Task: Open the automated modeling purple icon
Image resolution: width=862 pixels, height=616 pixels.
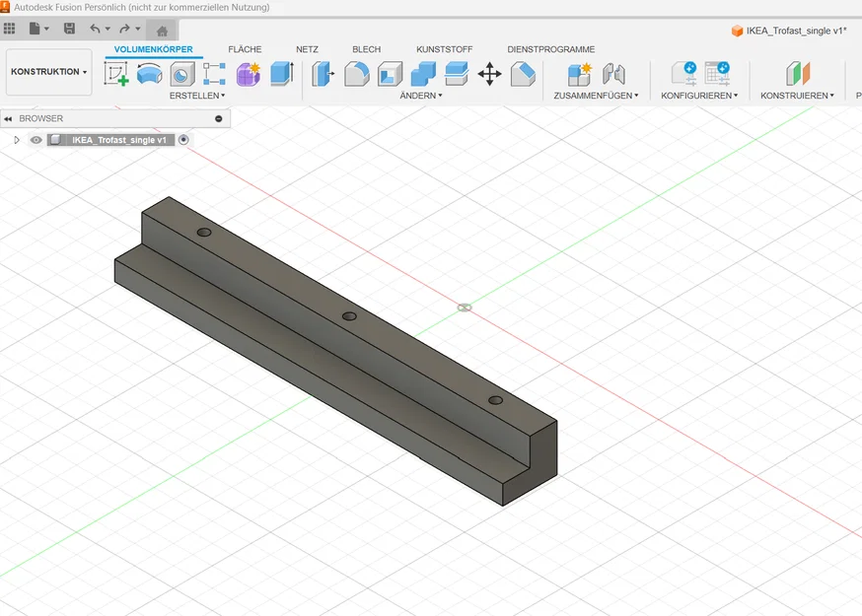Action: [x=248, y=74]
